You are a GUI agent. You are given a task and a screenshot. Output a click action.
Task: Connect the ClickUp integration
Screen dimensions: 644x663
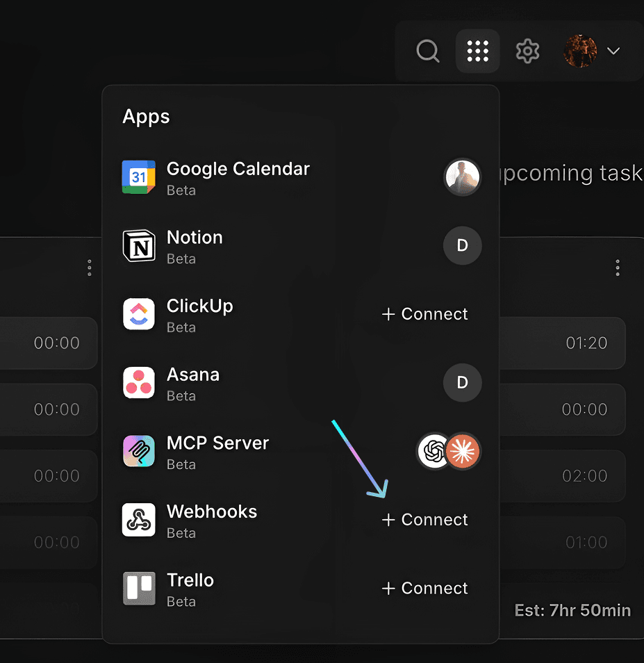tap(424, 314)
